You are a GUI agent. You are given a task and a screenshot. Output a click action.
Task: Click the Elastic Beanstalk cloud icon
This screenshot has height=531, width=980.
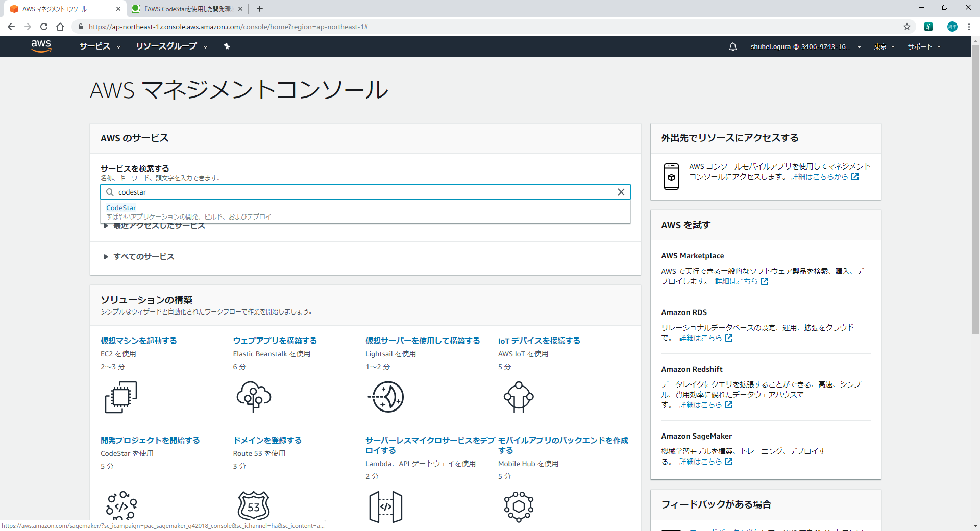coord(254,397)
